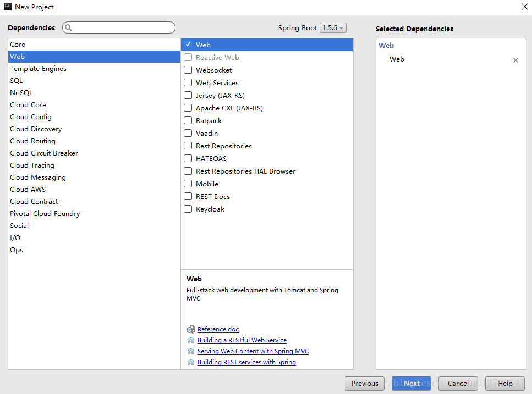The width and height of the screenshot is (532, 394).
Task: Select the Social category
Action: tap(94, 226)
